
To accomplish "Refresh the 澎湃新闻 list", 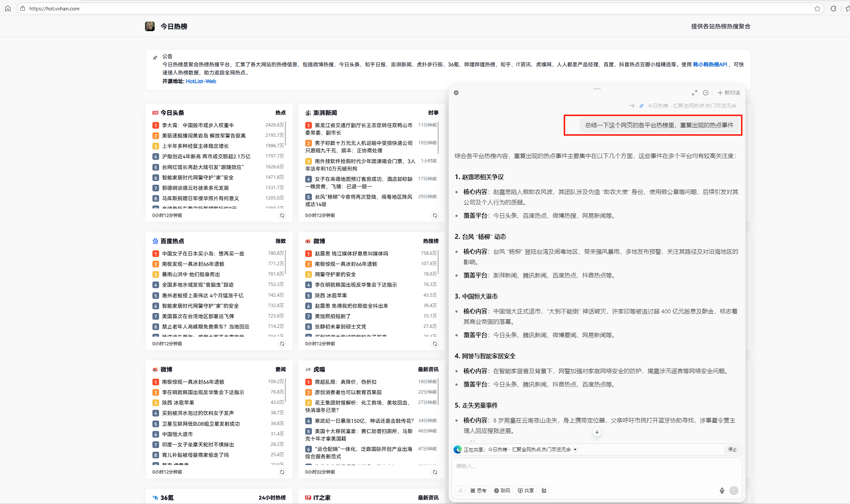I will click(x=435, y=215).
